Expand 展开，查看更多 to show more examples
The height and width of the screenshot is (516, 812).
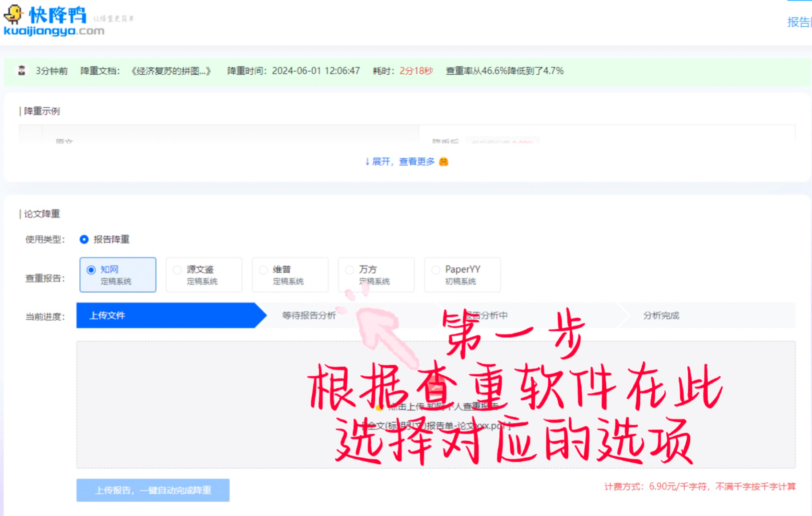[400, 161]
